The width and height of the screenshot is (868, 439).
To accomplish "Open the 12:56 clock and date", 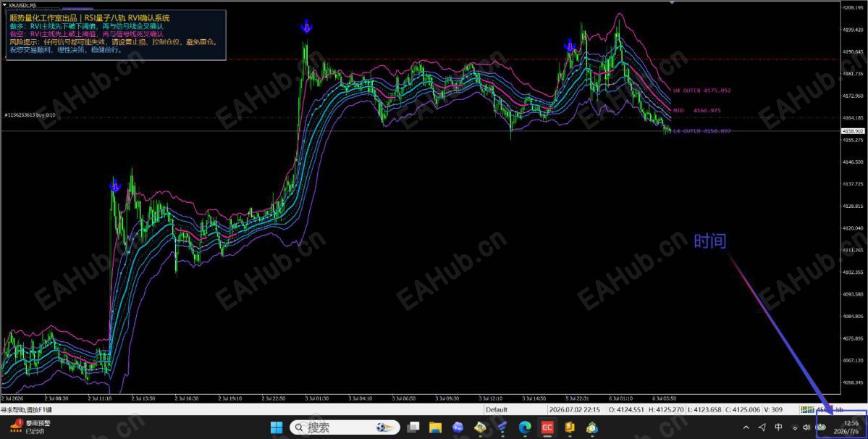I will [x=847, y=427].
